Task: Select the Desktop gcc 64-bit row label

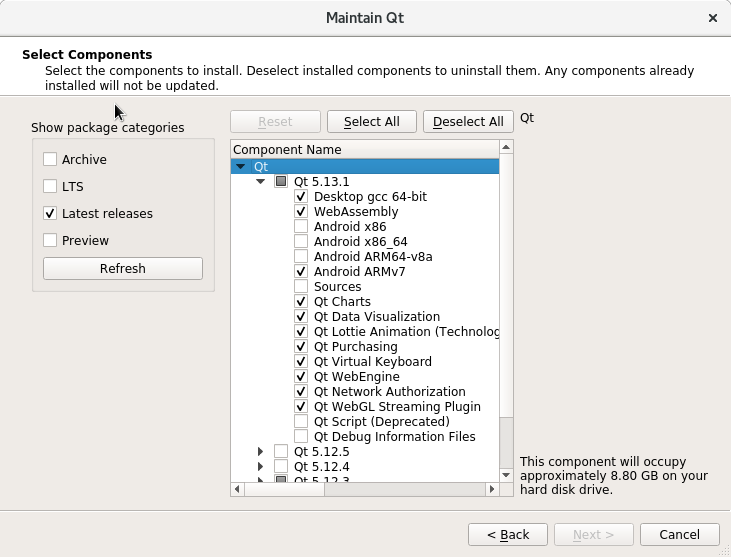Action: point(370,196)
